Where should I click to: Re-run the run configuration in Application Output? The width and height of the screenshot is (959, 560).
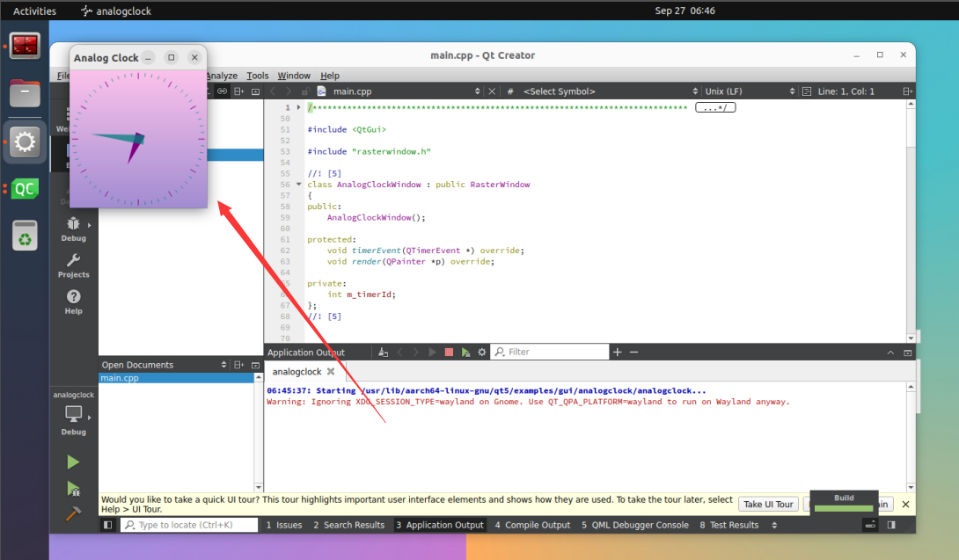click(x=432, y=353)
